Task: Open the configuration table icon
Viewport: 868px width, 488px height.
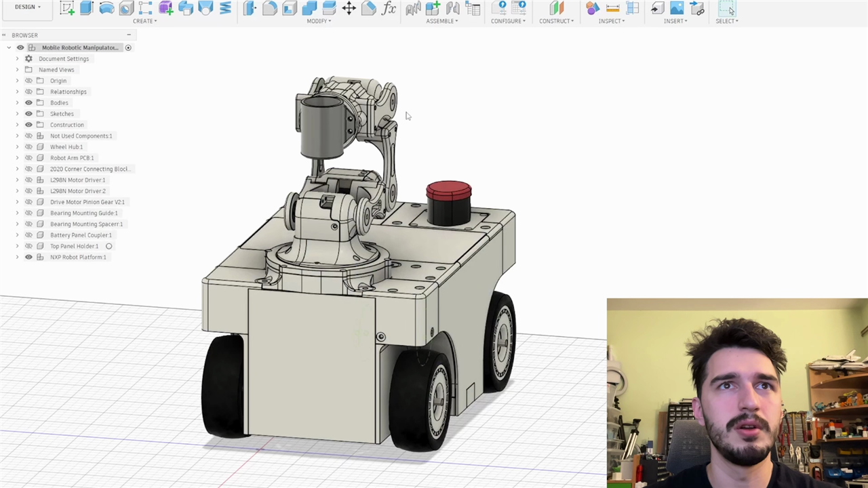Action: point(518,8)
